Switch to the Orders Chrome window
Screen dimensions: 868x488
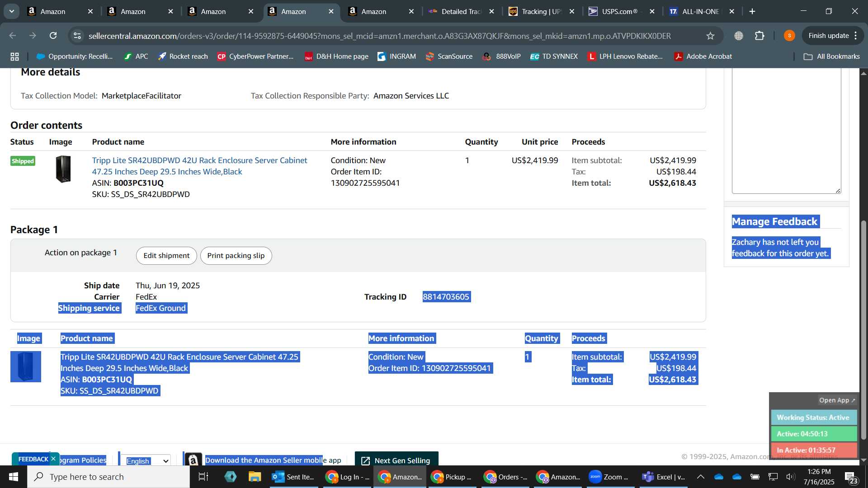point(505,477)
